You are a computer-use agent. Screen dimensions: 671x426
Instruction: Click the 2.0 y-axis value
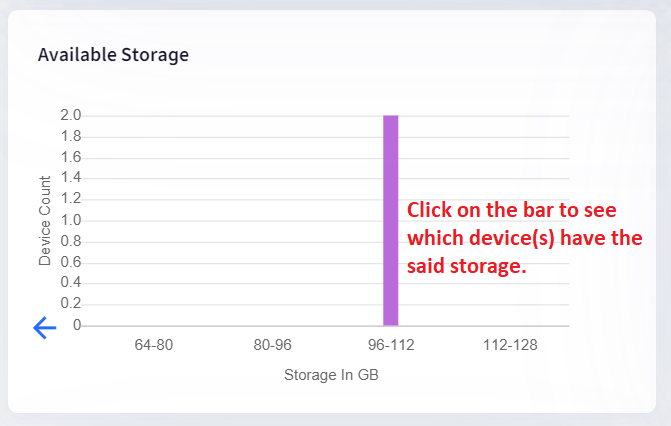pos(71,115)
